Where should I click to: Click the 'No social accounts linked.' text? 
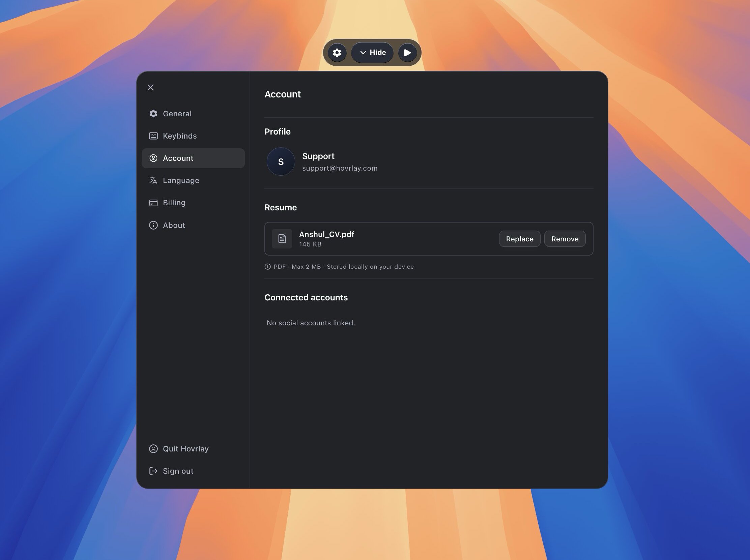[x=311, y=323]
